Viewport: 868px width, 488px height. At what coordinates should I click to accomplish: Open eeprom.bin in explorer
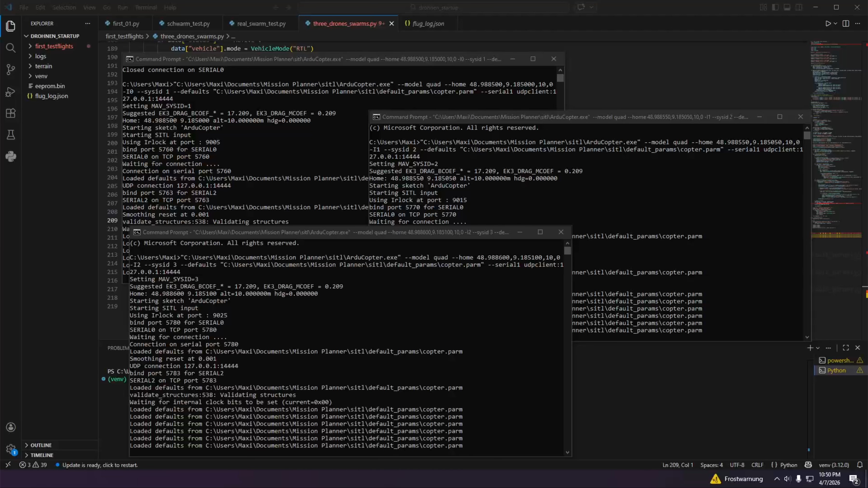50,86
